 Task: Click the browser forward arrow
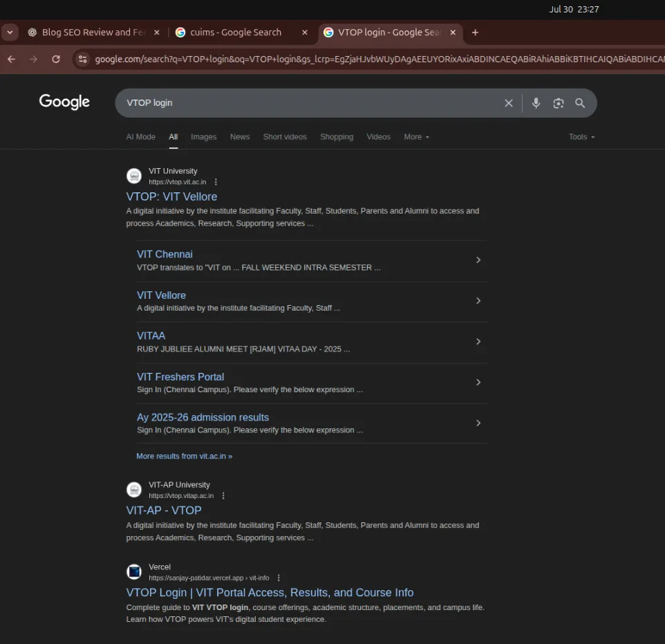[x=33, y=59]
